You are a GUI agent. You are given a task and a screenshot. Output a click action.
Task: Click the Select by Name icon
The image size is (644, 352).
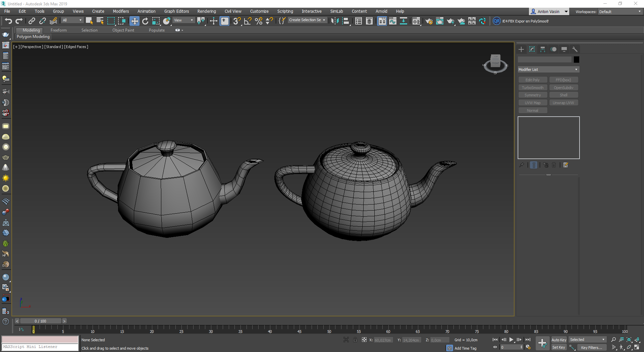pos(100,21)
